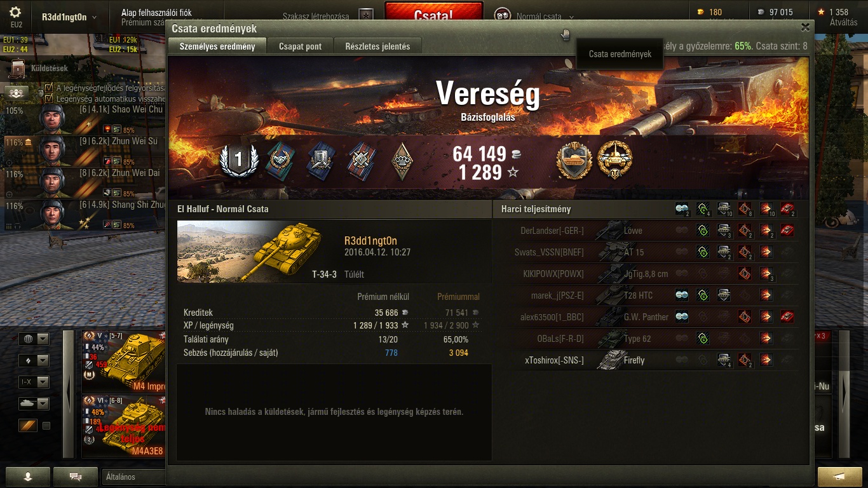Toggle accelerated crew training checkbox
868x488 pixels.
[49, 88]
